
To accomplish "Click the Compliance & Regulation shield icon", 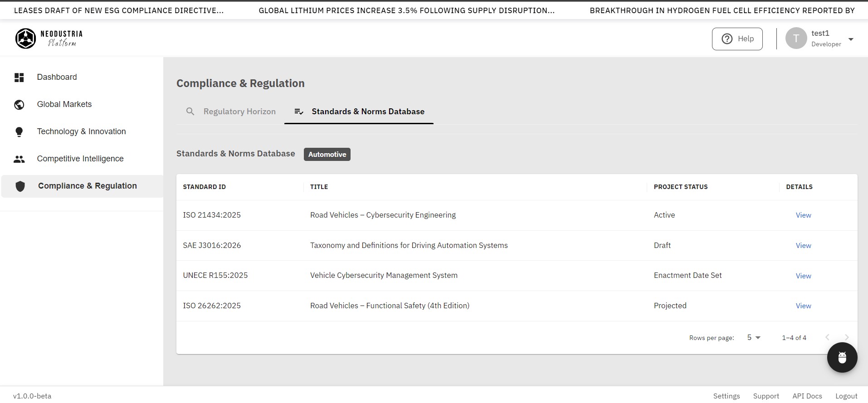I will pos(20,186).
